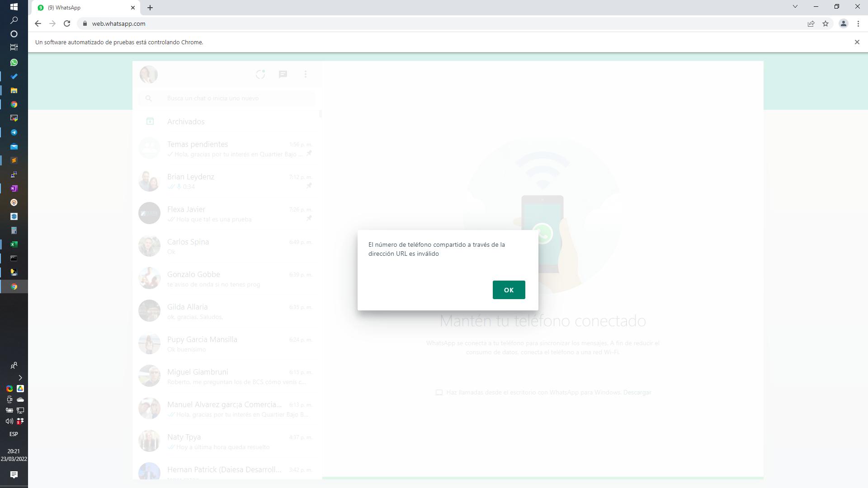Screen dimensions: 868x488
Task: Open Gonzalo Gobbe chat
Action: tap(227, 279)
